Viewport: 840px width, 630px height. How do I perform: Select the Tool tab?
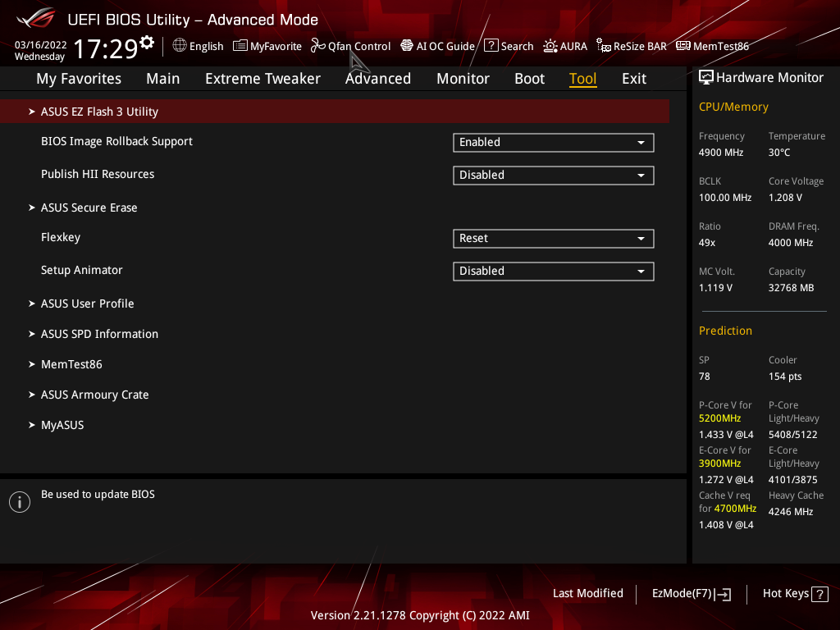583,79
